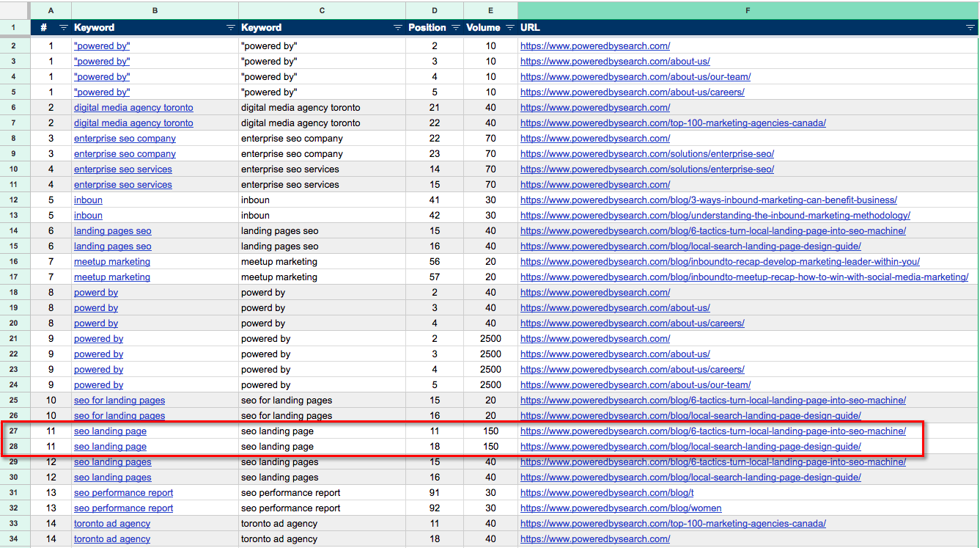Open inboundto-meetup-recap social media URL in row 17

744,277
